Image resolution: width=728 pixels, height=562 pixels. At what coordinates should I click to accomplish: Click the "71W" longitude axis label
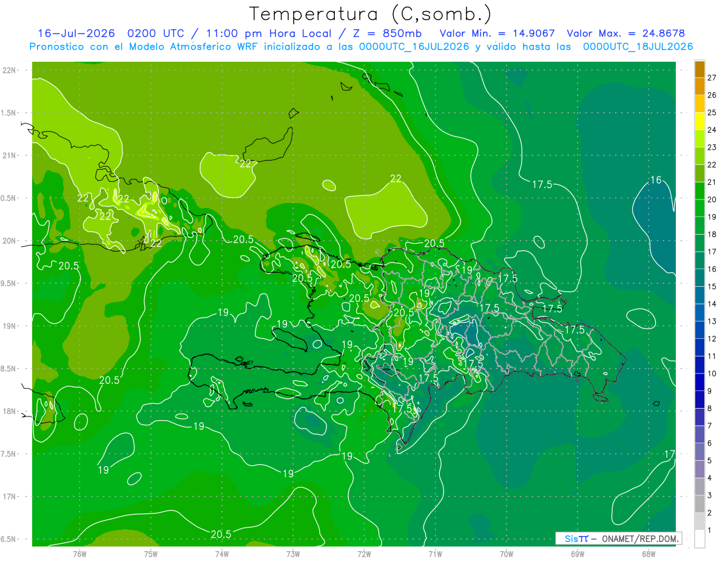click(x=435, y=554)
